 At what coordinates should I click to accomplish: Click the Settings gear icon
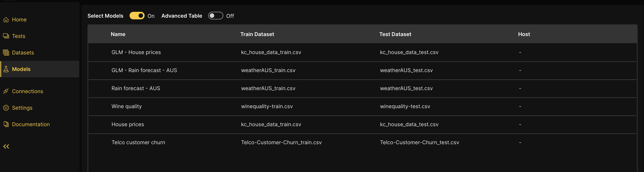(x=6, y=108)
